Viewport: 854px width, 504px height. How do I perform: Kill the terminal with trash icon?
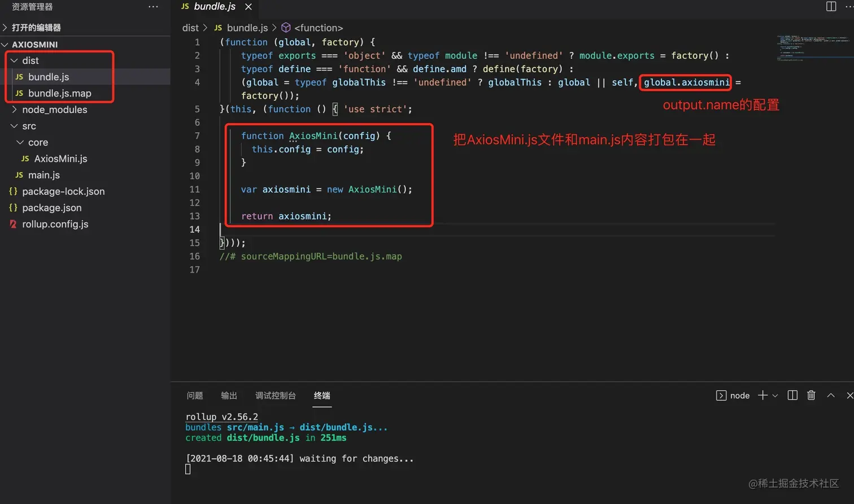click(x=811, y=395)
